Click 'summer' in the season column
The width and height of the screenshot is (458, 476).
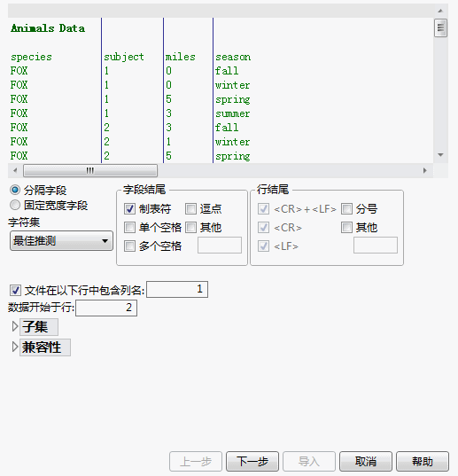click(x=233, y=113)
